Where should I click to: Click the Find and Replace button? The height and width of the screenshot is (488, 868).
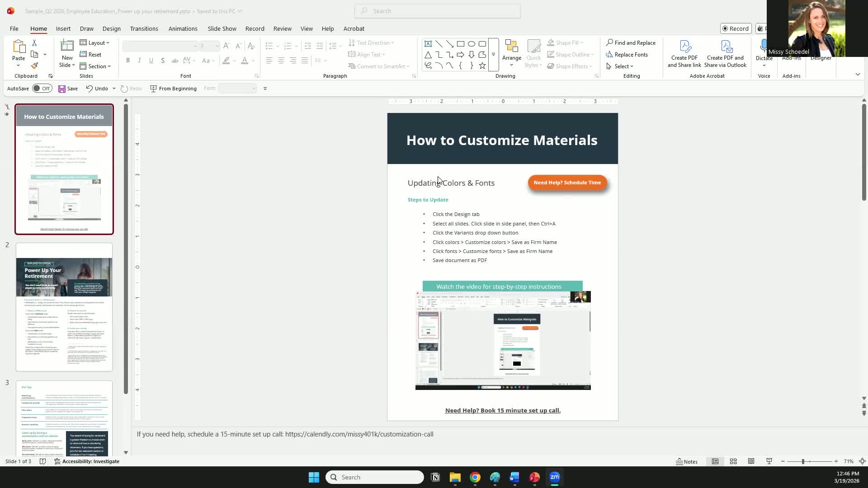[631, 43]
